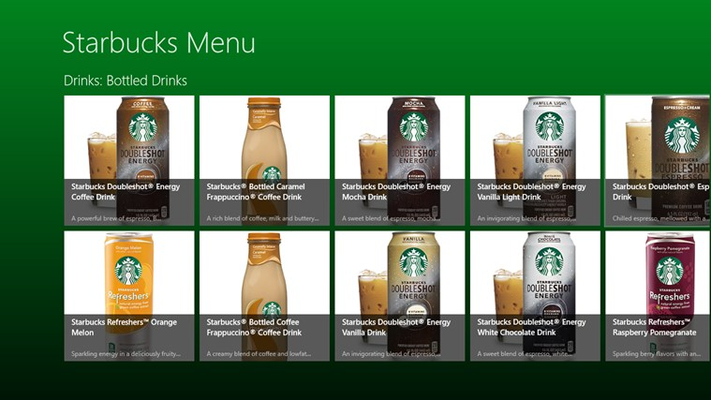Open Bottled Coffee Frappuccino Coffee Drink tile
This screenshot has height=400, width=711.
[264, 296]
